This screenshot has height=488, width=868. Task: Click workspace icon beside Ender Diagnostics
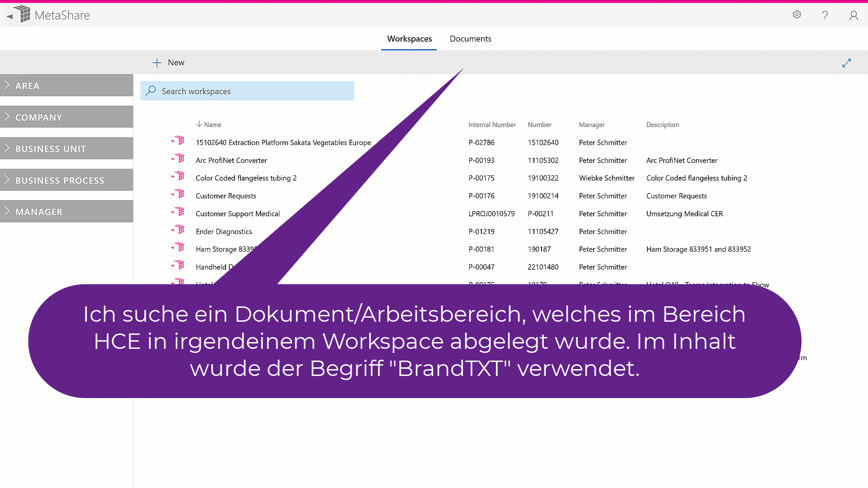tap(179, 230)
